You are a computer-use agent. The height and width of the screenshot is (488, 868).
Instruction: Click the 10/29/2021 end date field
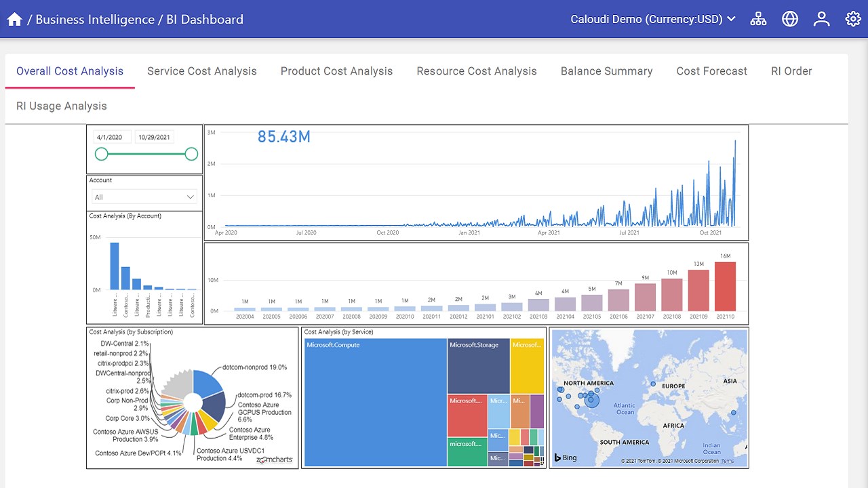[x=154, y=137]
